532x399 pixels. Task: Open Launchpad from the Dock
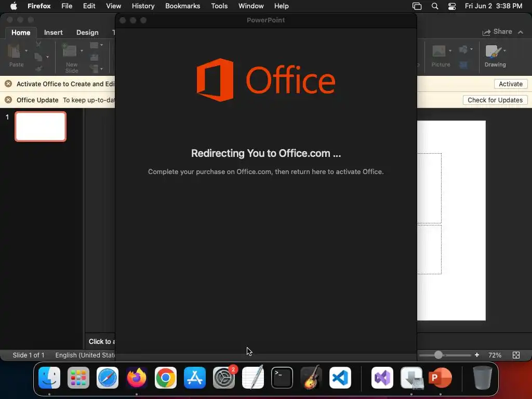[78, 378]
